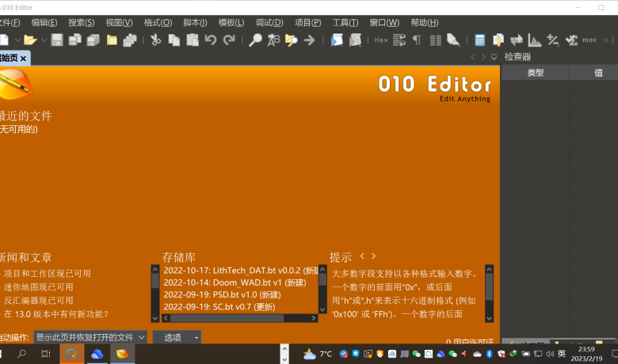Toggle the word wrap lines icon
618x364 pixels.
(399, 40)
